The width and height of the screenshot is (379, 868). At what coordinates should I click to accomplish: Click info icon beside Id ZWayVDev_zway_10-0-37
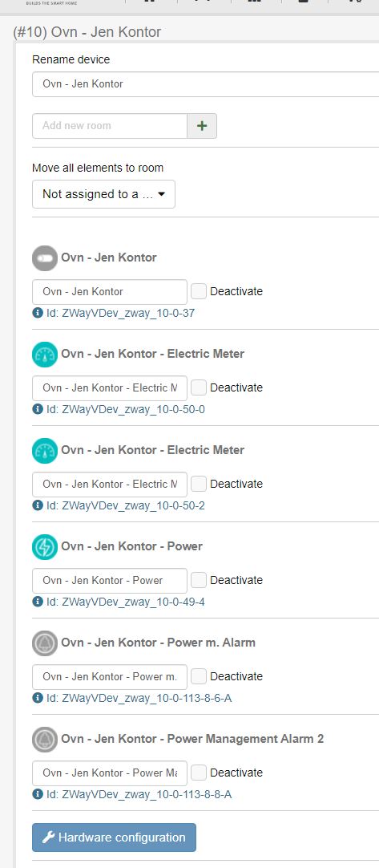pos(38,313)
